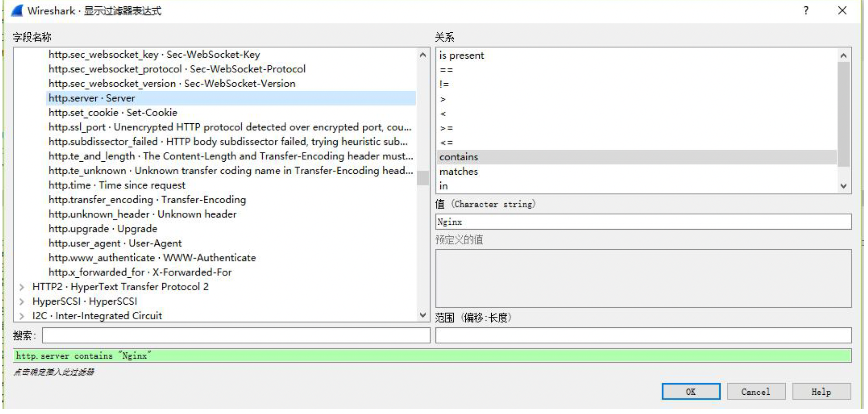
Task: Click the value field containing Nginx
Action: click(643, 222)
